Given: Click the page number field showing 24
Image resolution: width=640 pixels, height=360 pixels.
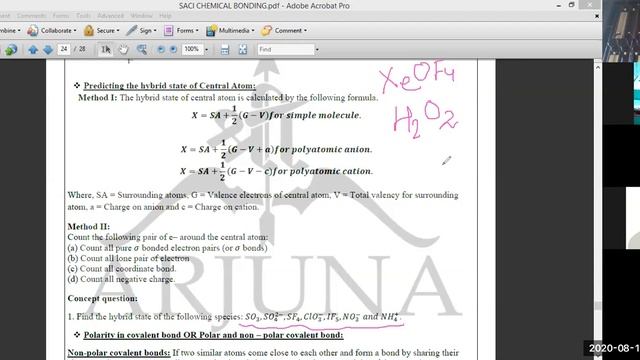Looking at the screenshot, I should coord(64,49).
